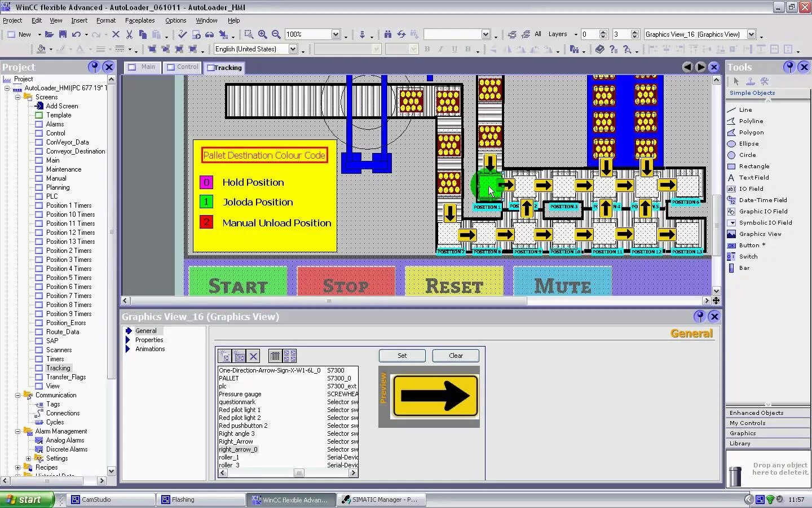This screenshot has height=508, width=812.
Task: Click the Set button
Action: click(402, 356)
